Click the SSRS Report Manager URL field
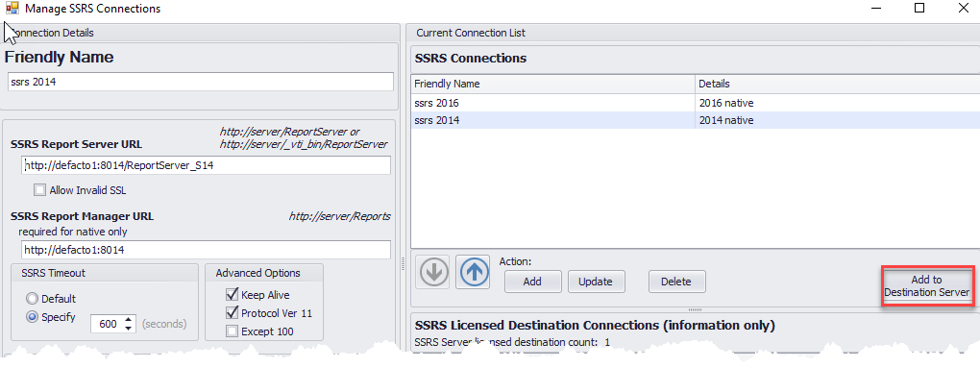This screenshot has width=980, height=368. [x=206, y=250]
